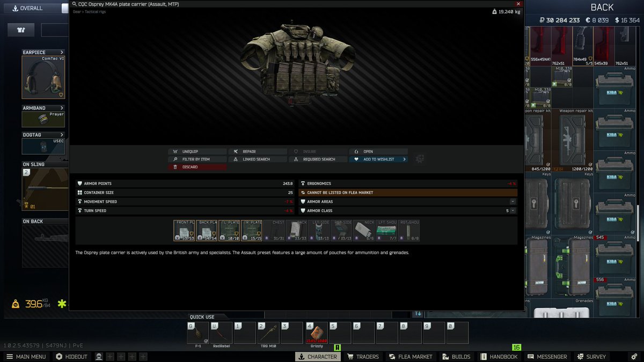Click the clothing shirt tab icon
The height and width of the screenshot is (362, 644).
[21, 30]
